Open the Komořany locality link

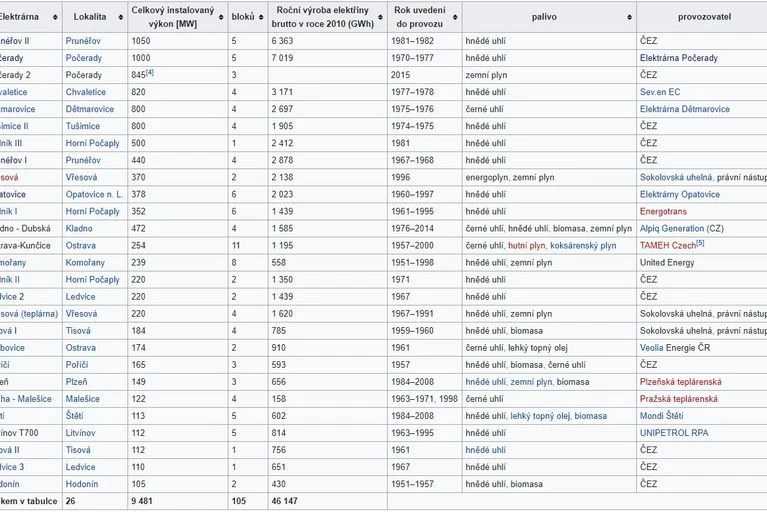85,263
